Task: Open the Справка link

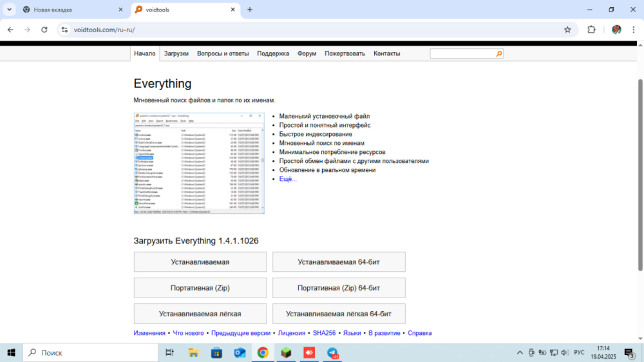Action: (x=420, y=333)
